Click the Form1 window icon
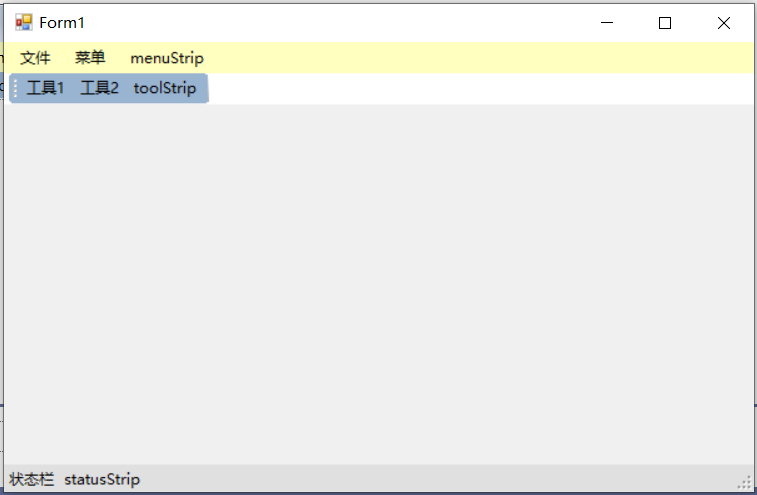Image resolution: width=757 pixels, height=495 pixels. tap(23, 22)
